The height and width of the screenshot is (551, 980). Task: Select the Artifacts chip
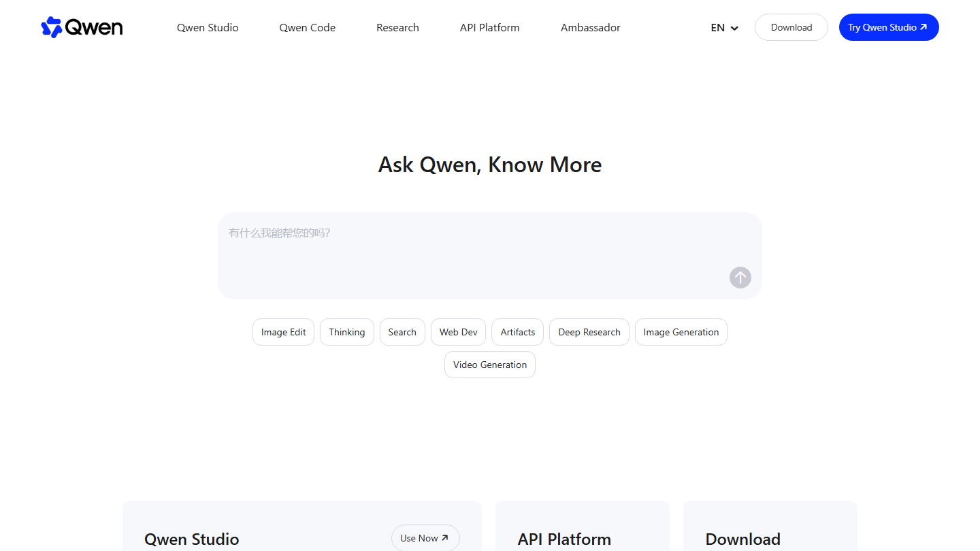[x=518, y=332]
